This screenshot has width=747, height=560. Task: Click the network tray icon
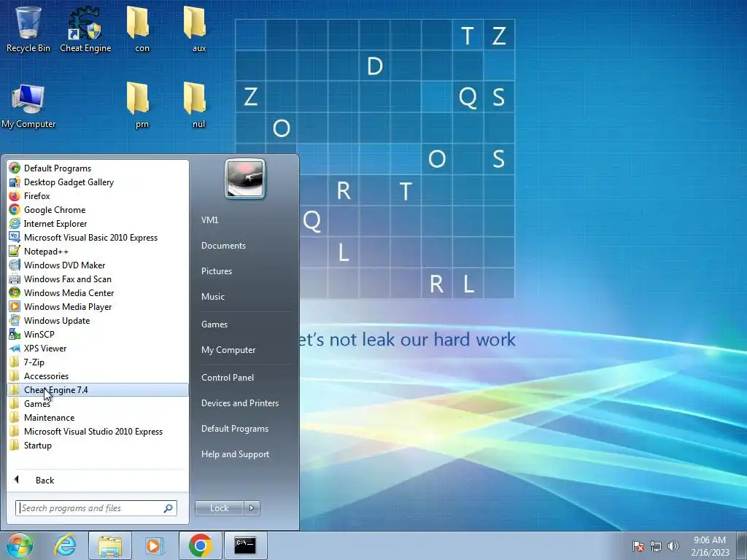656,546
